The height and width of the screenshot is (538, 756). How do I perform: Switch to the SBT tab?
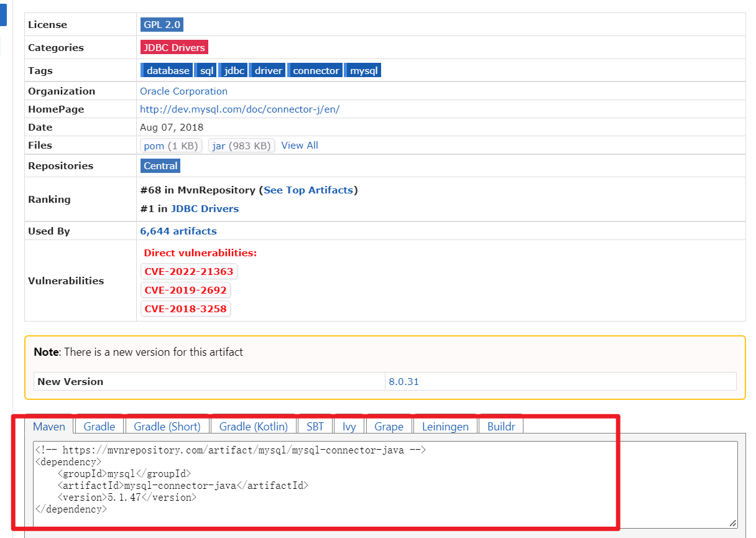pos(315,426)
